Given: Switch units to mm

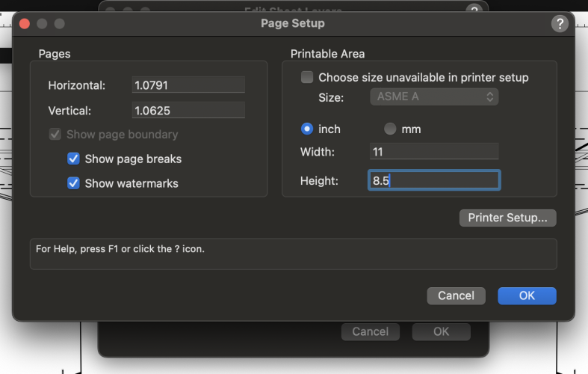Looking at the screenshot, I should click(x=390, y=129).
